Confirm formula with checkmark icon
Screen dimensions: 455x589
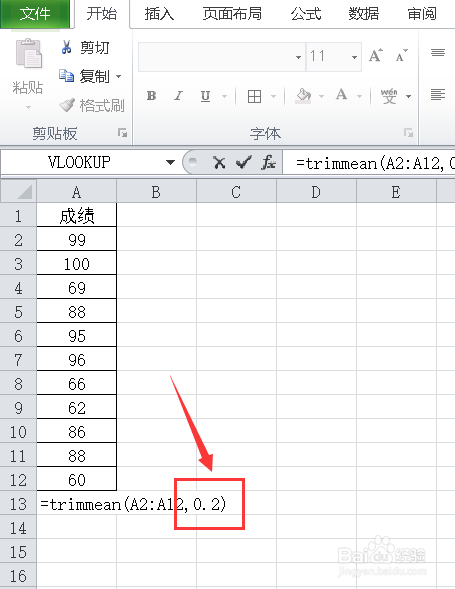click(x=243, y=163)
